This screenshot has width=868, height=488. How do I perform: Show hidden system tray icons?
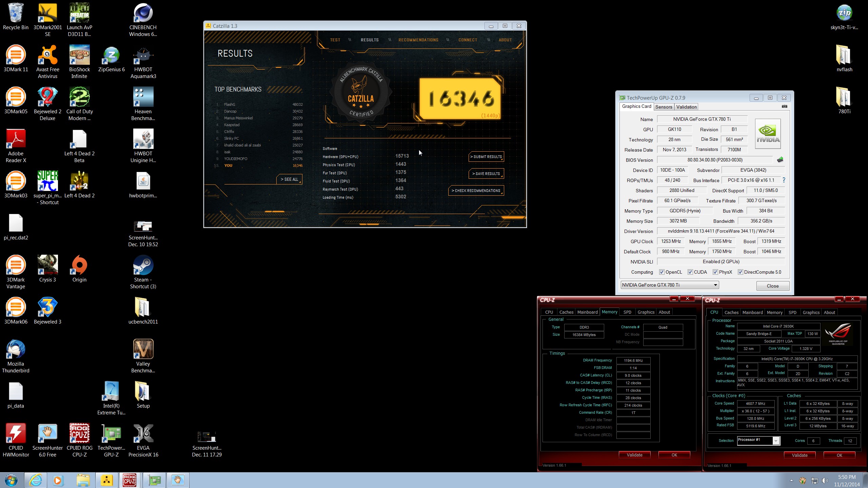coord(791,481)
